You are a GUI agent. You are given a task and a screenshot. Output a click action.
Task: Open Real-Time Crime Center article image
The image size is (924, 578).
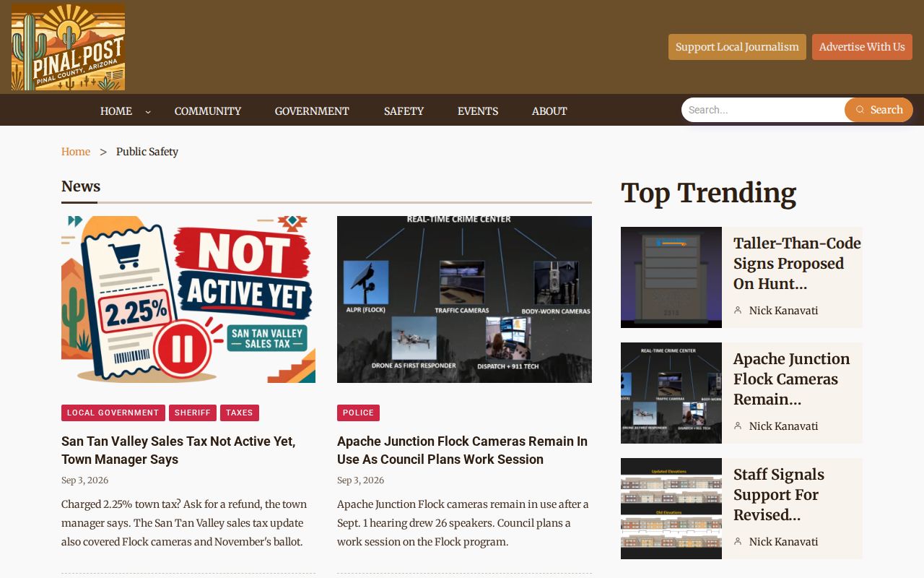tap(464, 299)
